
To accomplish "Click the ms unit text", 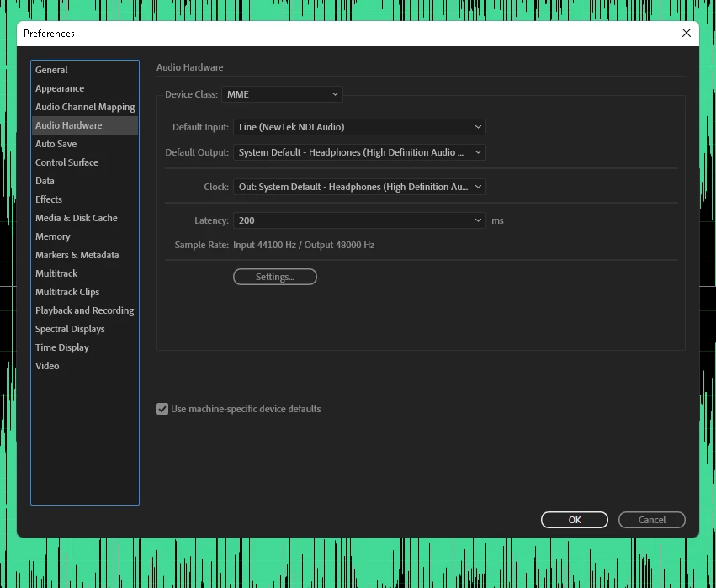I will tap(497, 221).
